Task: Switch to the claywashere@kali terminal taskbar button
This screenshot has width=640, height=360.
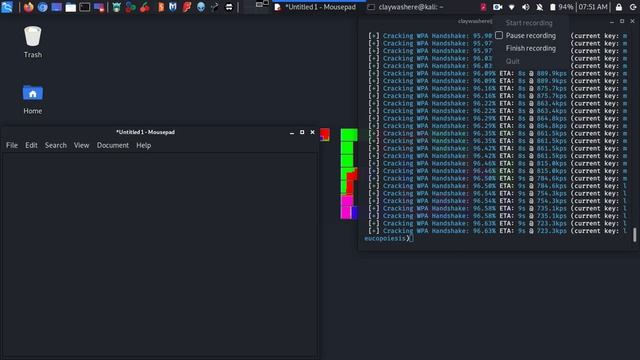Action: coord(406,7)
